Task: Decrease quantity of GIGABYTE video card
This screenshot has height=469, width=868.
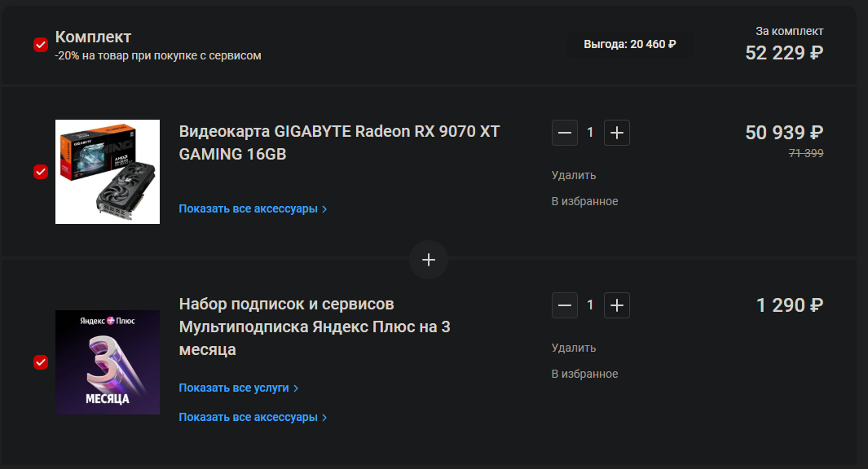Action: [565, 133]
